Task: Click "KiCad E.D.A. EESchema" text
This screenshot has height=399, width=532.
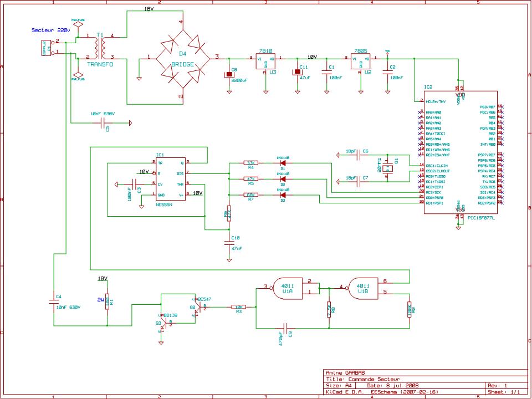Action: click(x=382, y=392)
